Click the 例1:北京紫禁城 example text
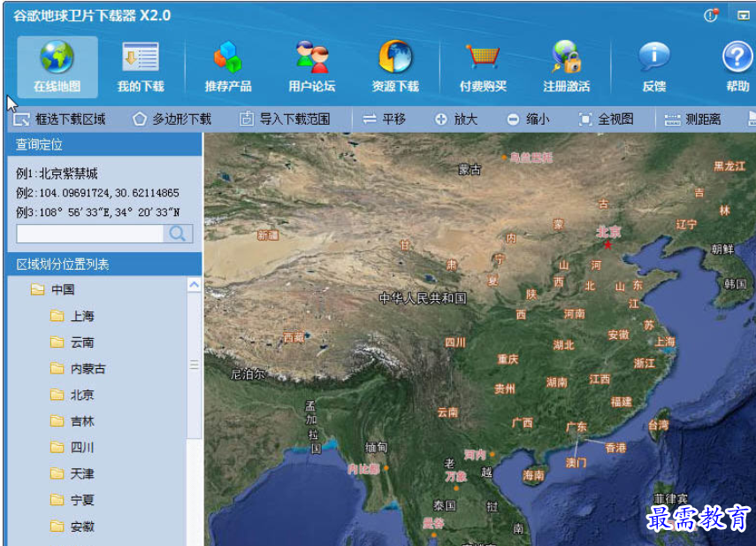 57,173
